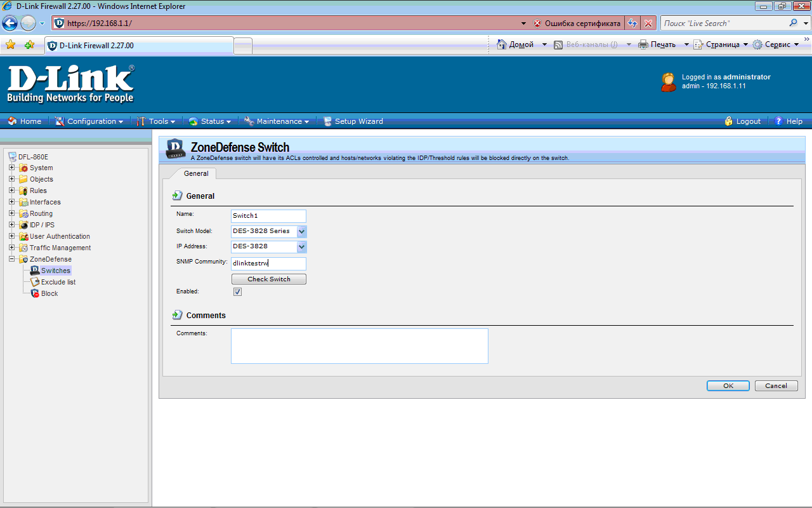Click the IDP / IPS icon
The image size is (812, 508).
(23, 225)
